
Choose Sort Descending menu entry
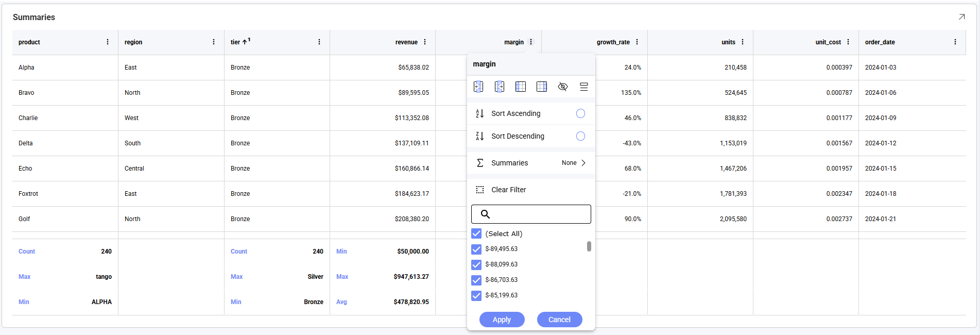point(531,136)
